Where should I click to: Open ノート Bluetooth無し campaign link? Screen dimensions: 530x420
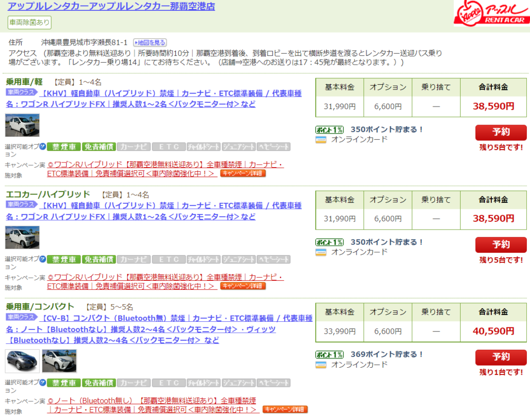coord(154,405)
